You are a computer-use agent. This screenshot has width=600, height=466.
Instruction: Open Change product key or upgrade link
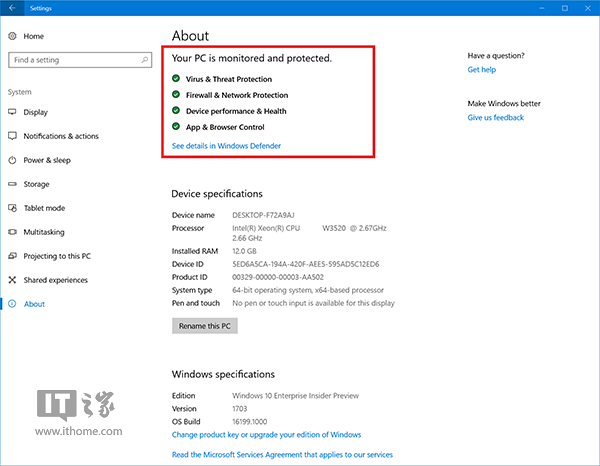point(266,435)
